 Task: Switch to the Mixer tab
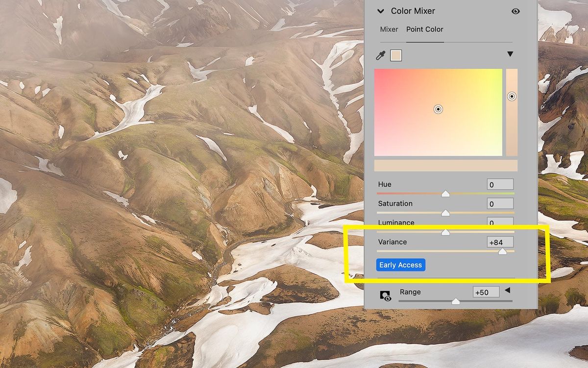389,29
